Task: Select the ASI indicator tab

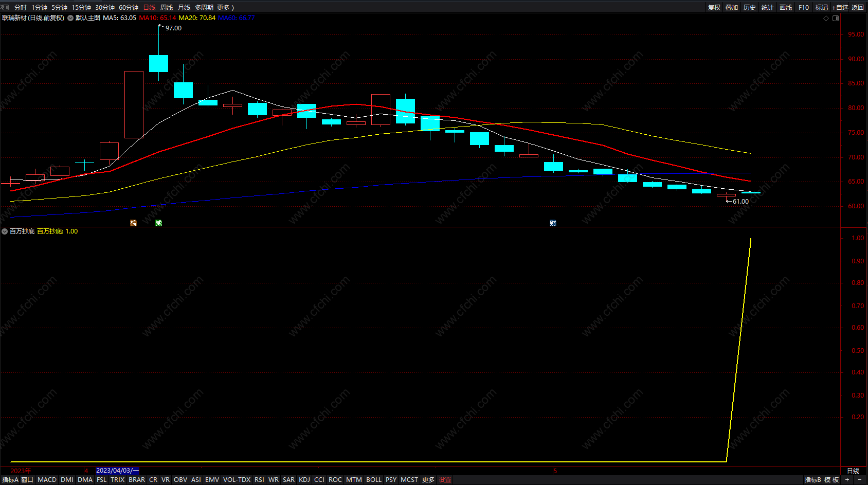Action: coord(196,480)
